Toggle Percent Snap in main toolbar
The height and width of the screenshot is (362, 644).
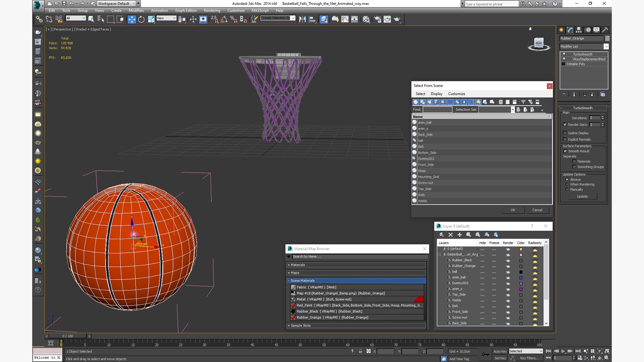234,19
